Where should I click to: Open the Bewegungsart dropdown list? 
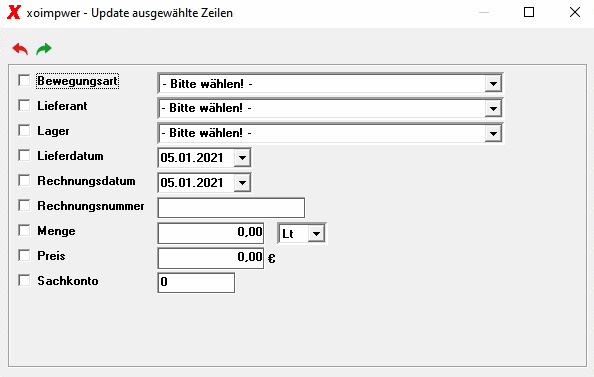pos(493,83)
